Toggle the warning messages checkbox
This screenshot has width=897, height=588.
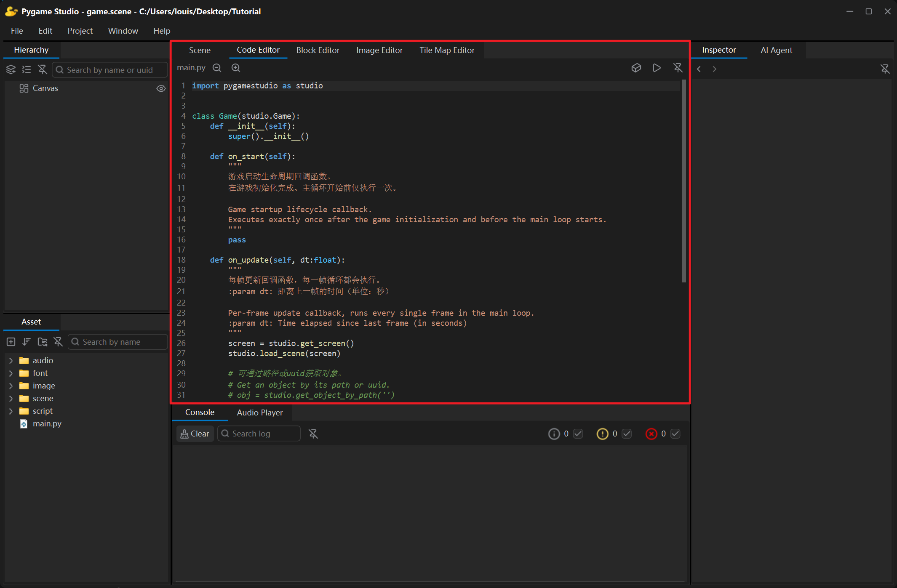point(627,434)
